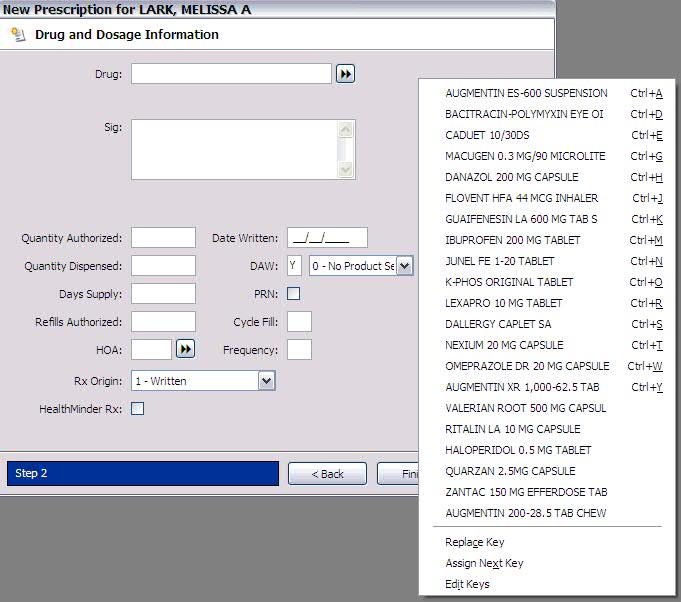681x602 pixels.
Task: Click Assign Next Key option
Action: [547, 563]
